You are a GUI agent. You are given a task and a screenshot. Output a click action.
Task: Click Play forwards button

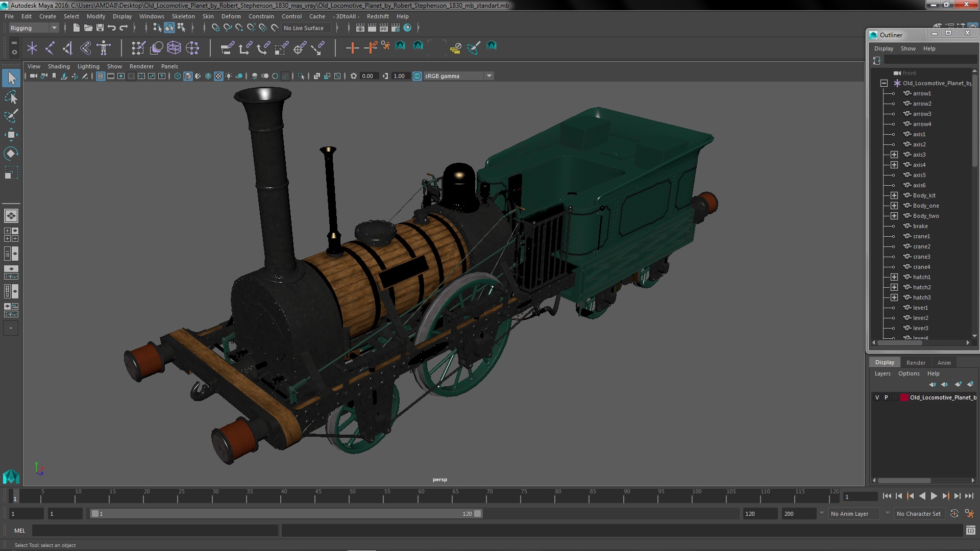[x=934, y=496]
